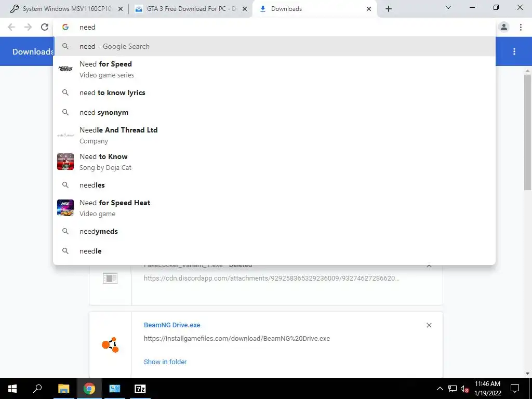Open the clock showing 11:46 AM
532x399 pixels.
[487, 389]
